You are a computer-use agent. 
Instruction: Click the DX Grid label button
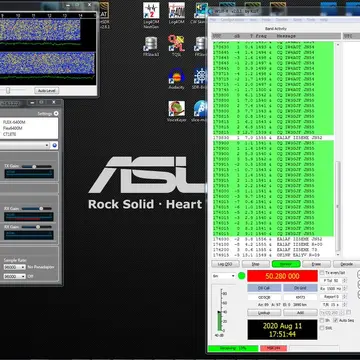coord(300,288)
